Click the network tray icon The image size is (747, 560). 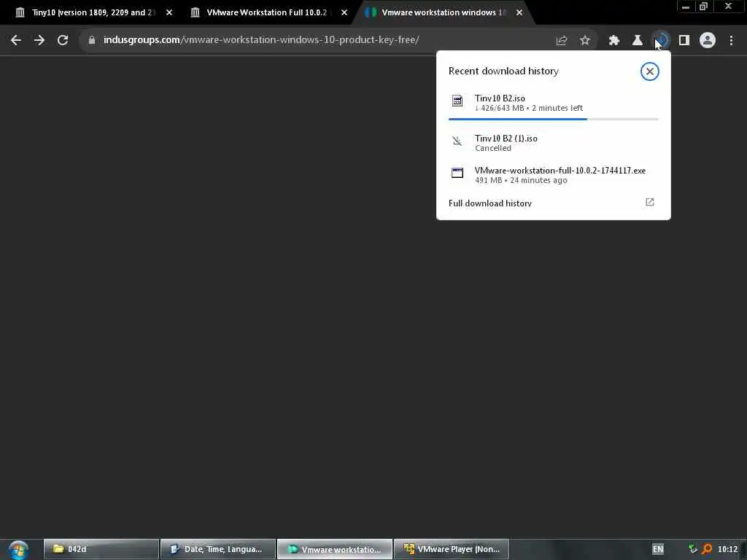point(693,549)
